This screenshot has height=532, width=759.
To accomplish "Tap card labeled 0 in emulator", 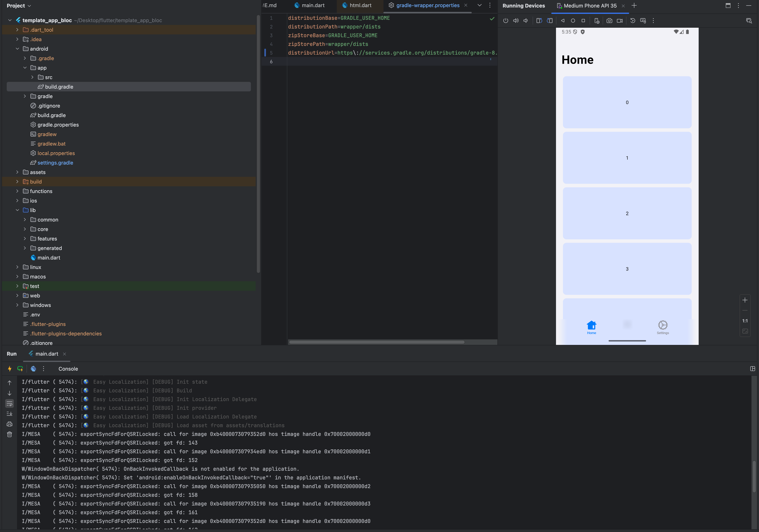I will 627,102.
